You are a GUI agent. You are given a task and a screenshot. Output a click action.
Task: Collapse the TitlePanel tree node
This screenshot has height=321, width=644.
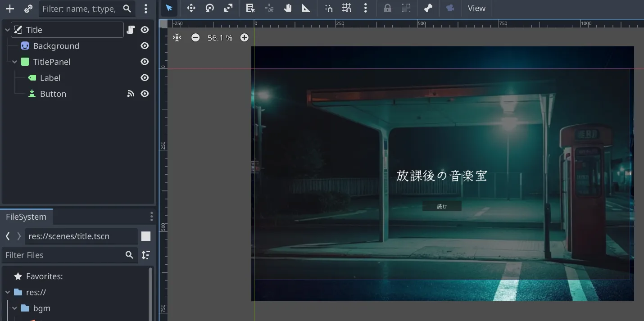[14, 62]
